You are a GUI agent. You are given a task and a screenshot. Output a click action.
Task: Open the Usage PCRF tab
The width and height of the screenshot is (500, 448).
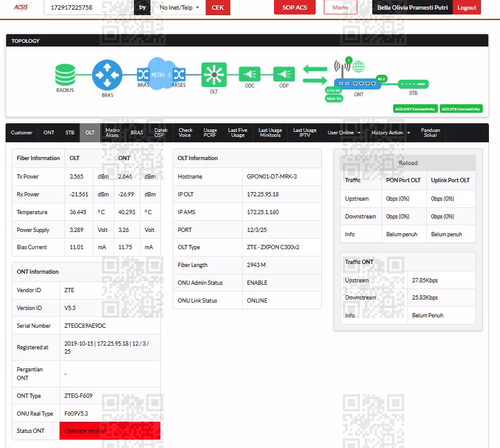[210, 133]
